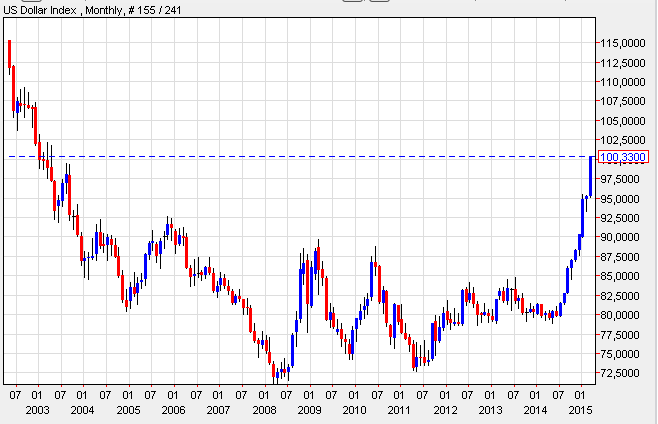Click the 2010 year label on time axis

click(x=354, y=410)
